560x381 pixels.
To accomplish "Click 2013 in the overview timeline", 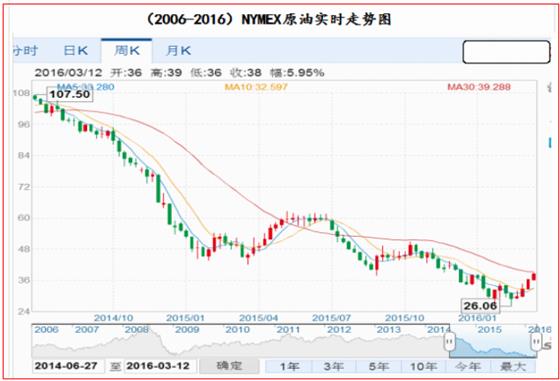I will coord(389,329).
